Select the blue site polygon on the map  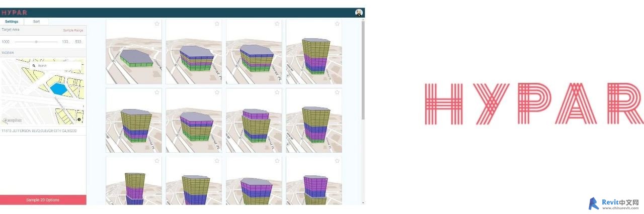coord(58,88)
